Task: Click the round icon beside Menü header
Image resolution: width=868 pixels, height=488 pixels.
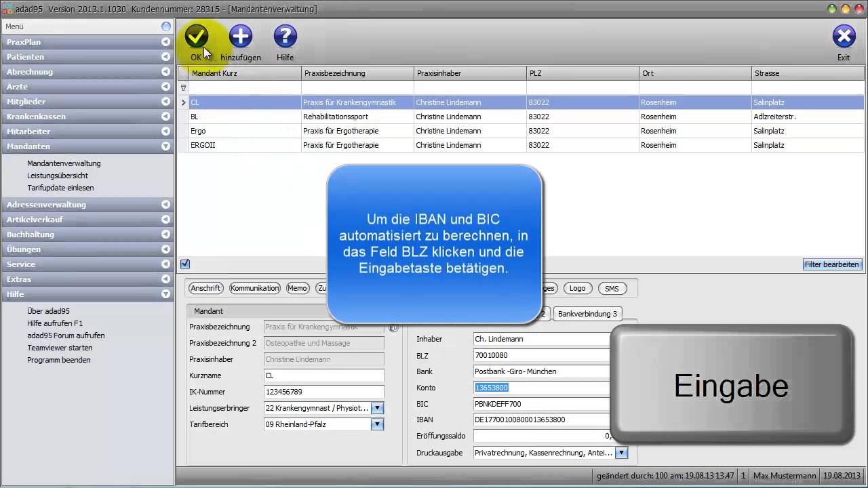Action: click(166, 26)
